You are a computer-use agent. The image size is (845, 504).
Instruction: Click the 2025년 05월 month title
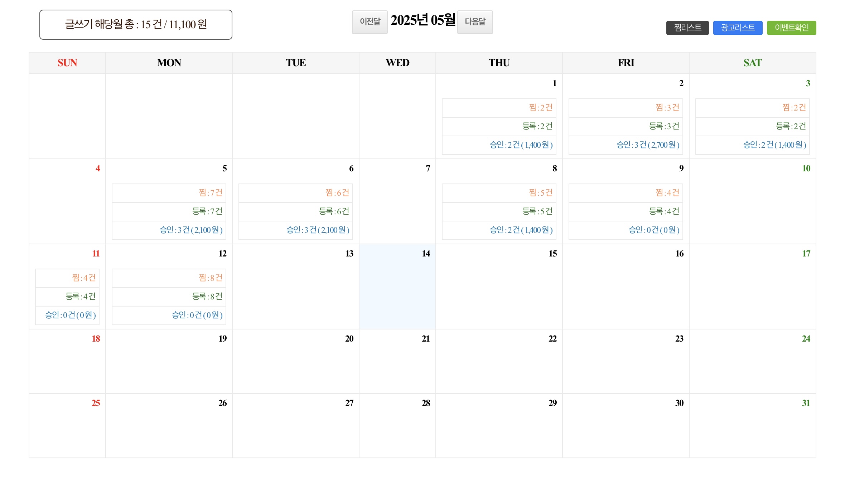[x=422, y=20]
